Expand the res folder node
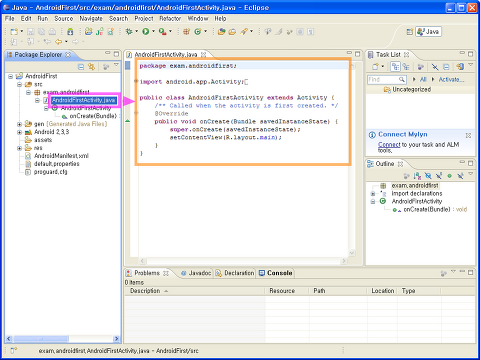Screen dimensions: 480x360 20,148
